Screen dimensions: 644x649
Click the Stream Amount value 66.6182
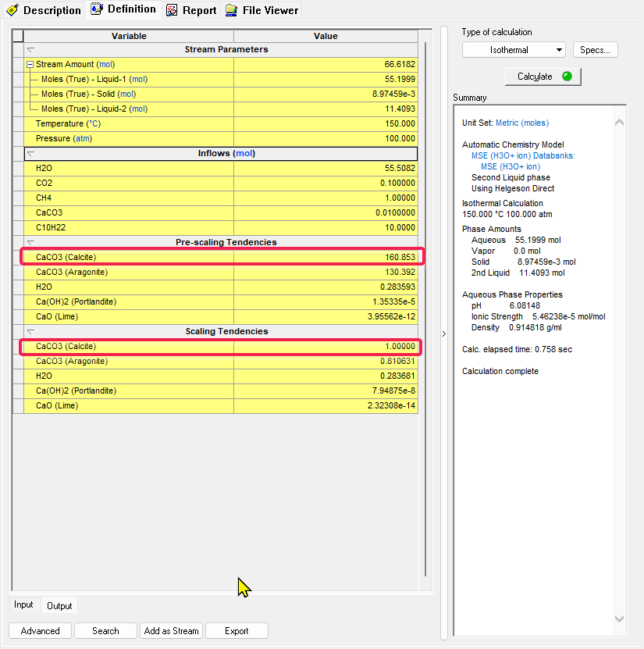pos(326,65)
